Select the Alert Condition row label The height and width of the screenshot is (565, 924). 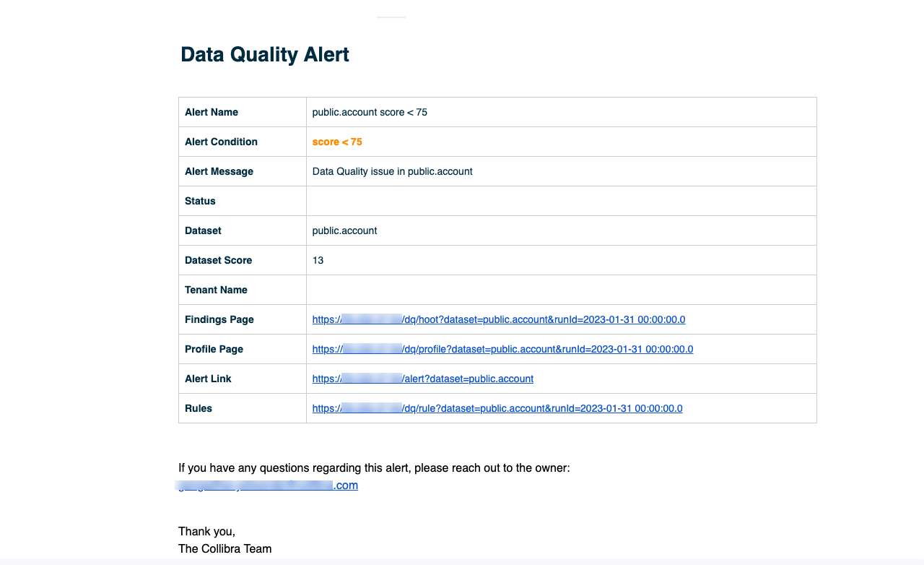pyautogui.click(x=221, y=142)
